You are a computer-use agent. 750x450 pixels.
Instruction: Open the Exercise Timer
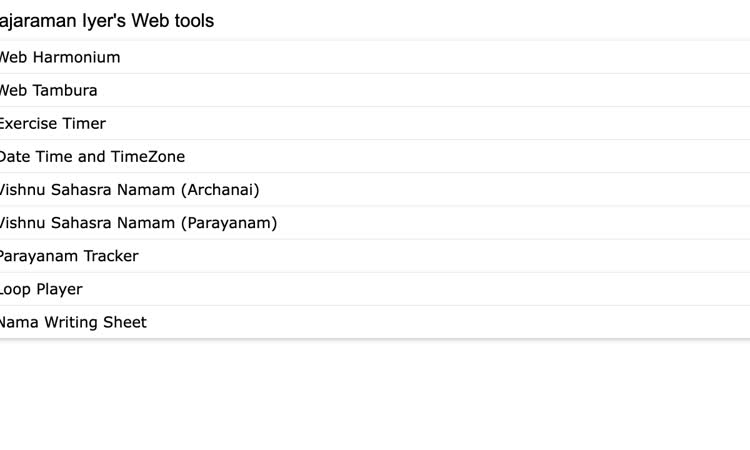click(52, 124)
